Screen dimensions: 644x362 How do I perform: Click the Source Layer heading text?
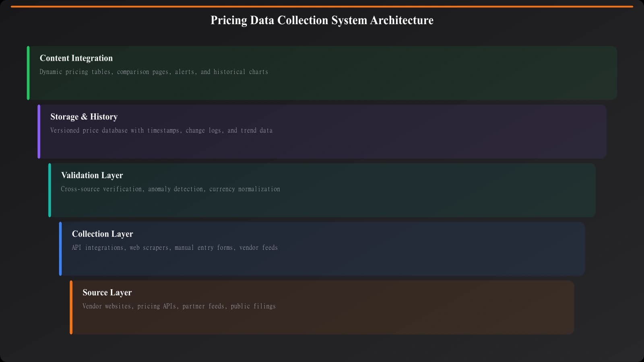(x=107, y=292)
